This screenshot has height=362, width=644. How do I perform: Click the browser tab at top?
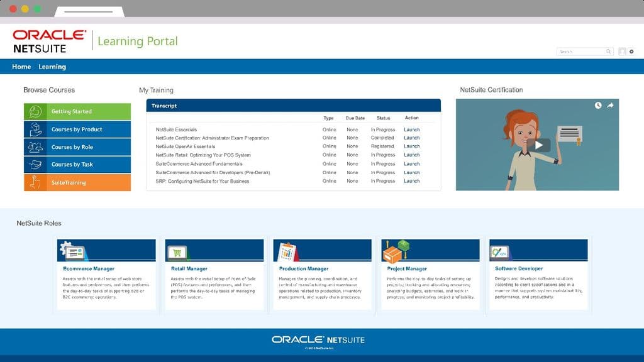click(x=89, y=11)
